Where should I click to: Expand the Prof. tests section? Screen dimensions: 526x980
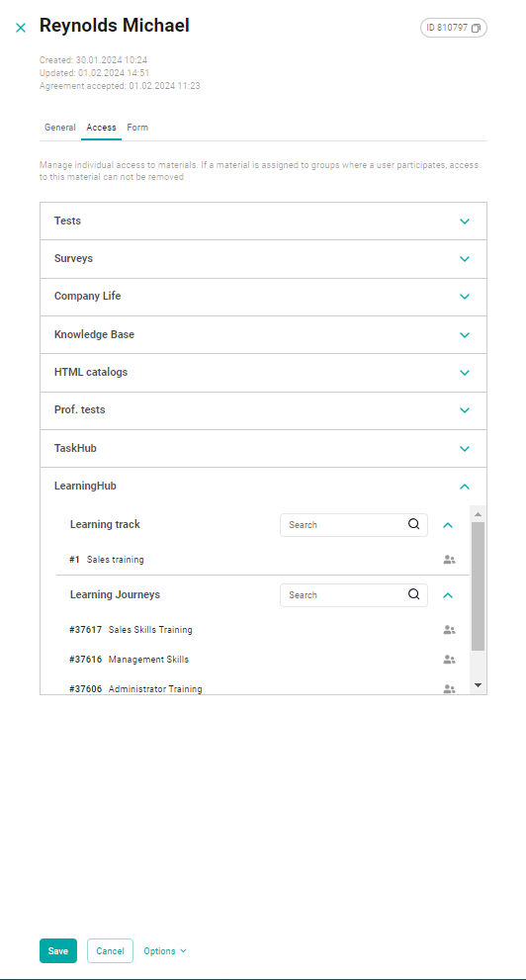(x=263, y=410)
